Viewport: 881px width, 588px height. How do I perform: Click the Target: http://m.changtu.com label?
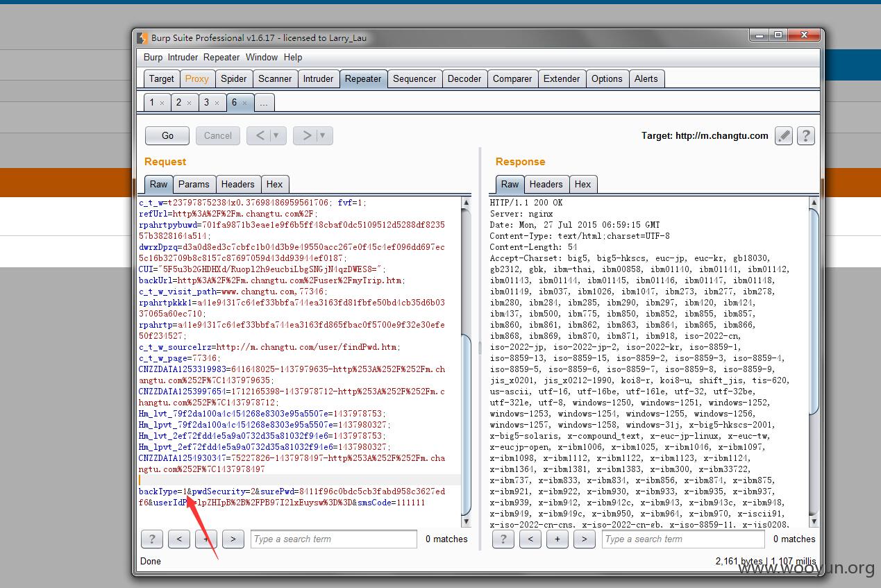point(705,135)
